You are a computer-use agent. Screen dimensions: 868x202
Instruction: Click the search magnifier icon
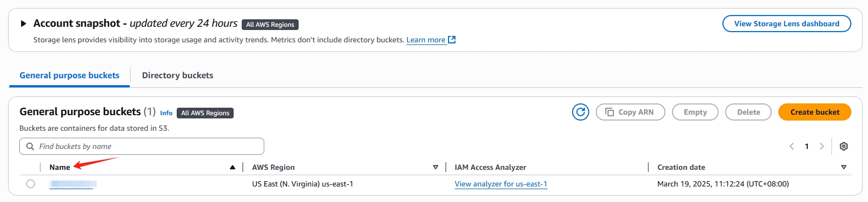[x=30, y=146]
